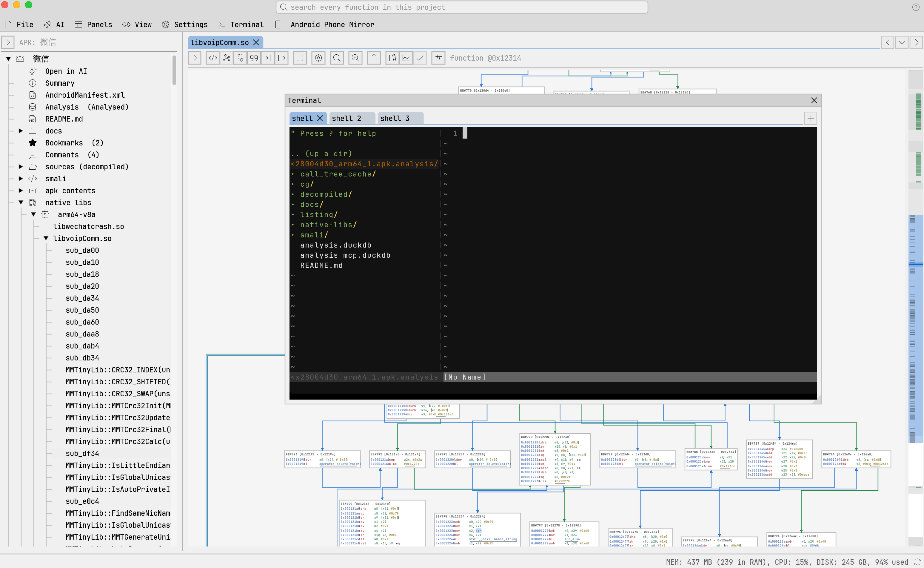Image resolution: width=924 pixels, height=568 pixels.
Task: Click the export share icon
Action: click(374, 58)
